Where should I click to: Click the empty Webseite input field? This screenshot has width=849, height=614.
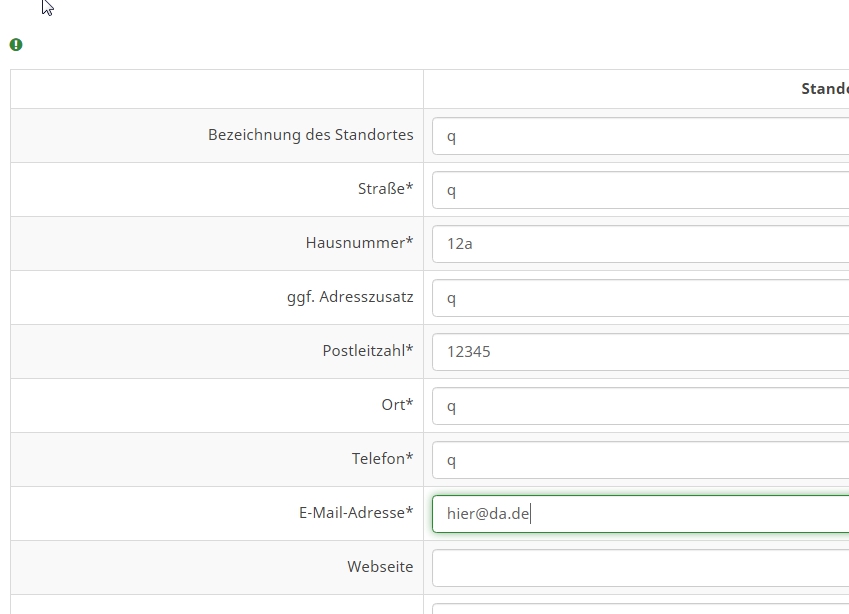[641, 568]
